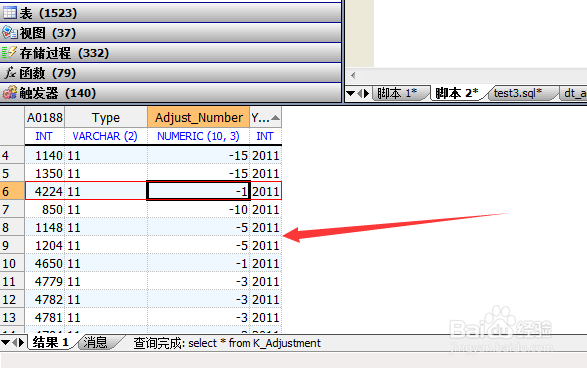The height and width of the screenshot is (368, 587).
Task: Click the Views icon next to 视图 (37)
Action: (x=9, y=33)
